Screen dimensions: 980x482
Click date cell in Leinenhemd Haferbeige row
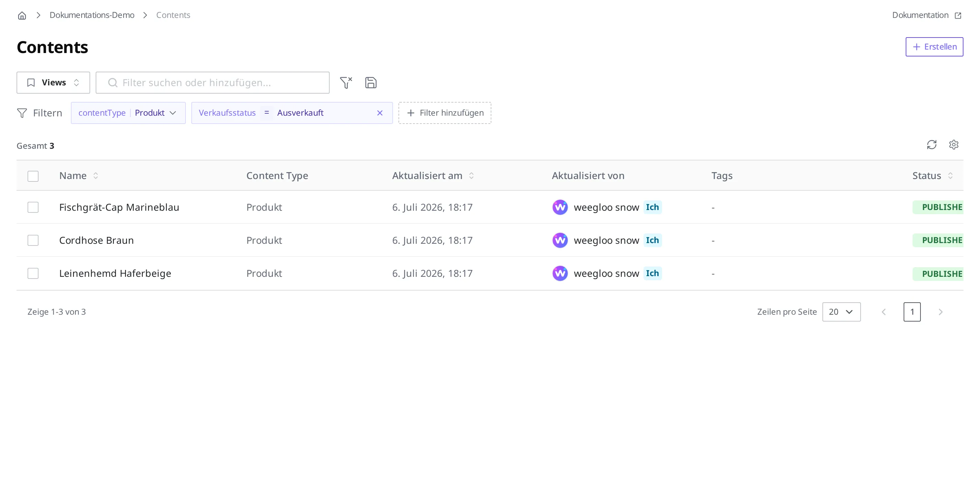click(432, 273)
